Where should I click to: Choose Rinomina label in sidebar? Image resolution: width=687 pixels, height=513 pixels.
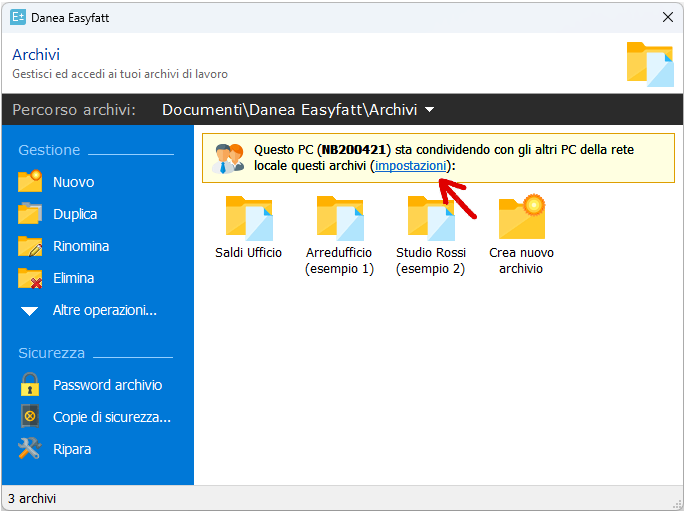81,246
